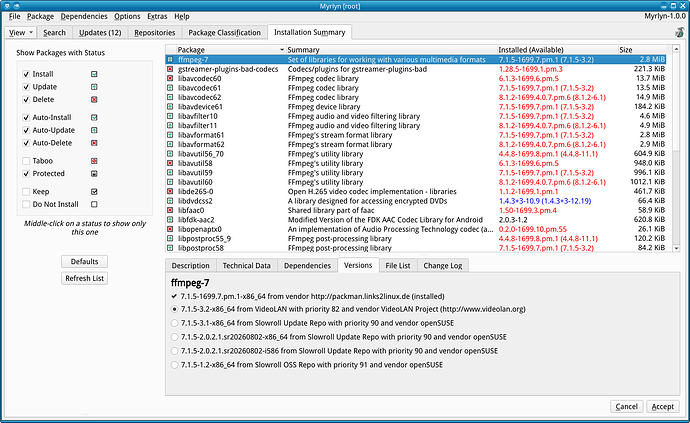
Task: Open the Technical Data tab
Action: coord(246,265)
